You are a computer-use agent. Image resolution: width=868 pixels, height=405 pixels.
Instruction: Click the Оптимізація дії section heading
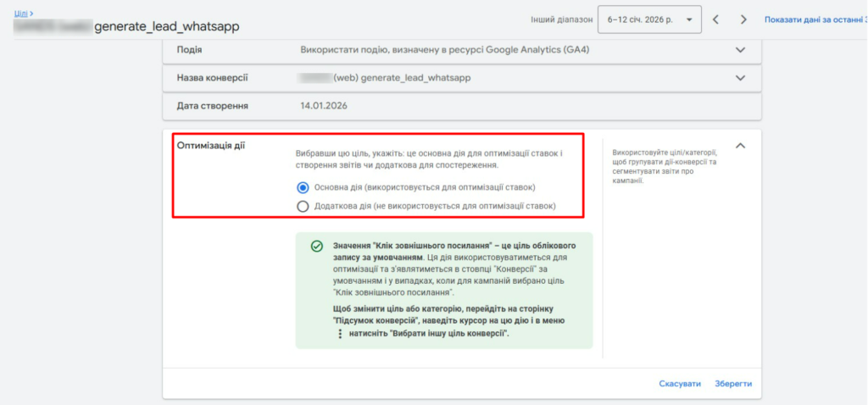coord(210,146)
